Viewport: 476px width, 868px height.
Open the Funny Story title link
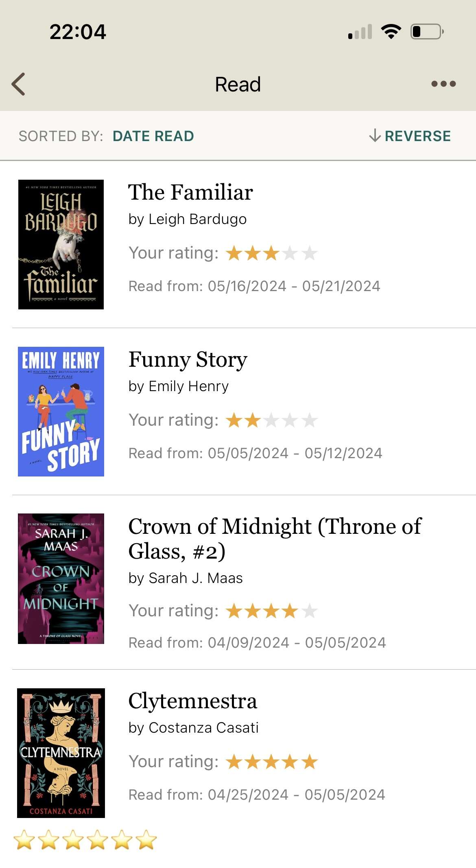188,359
